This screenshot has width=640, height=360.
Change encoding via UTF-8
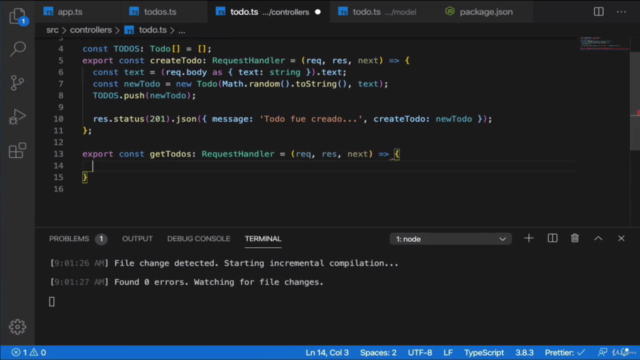[x=420, y=352]
